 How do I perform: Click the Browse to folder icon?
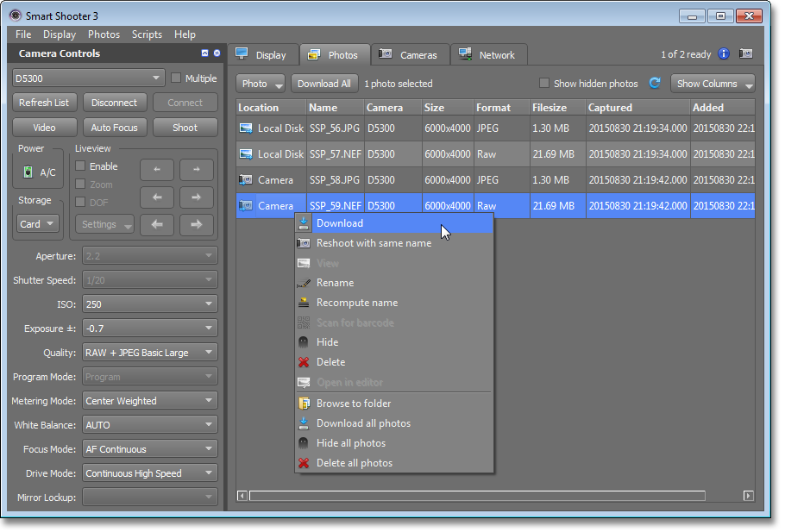304,404
